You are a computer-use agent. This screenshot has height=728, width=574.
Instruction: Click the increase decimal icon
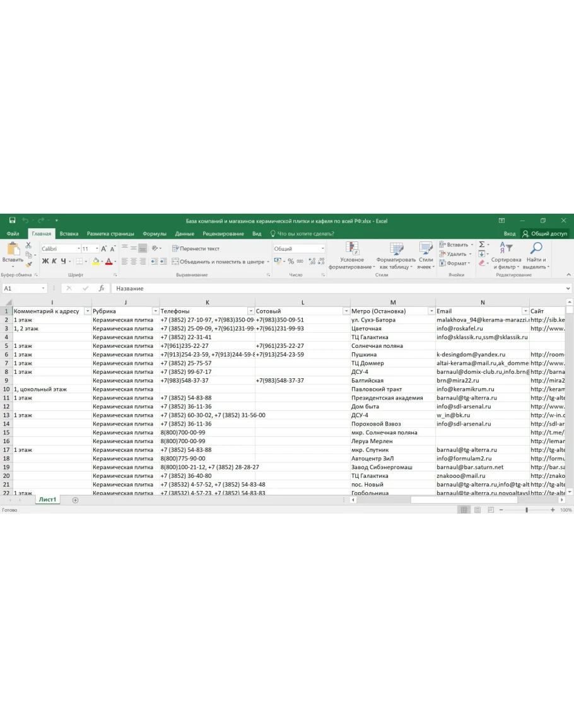pos(312,262)
